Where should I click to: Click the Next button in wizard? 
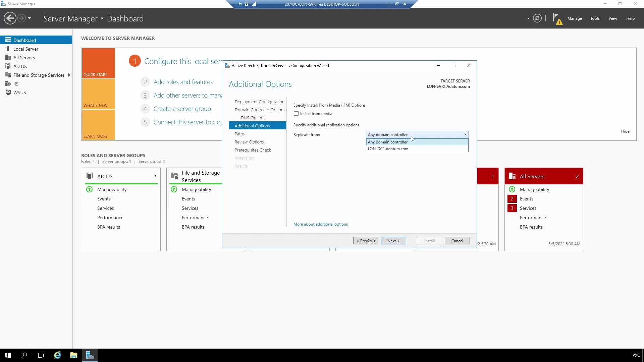coord(393,241)
